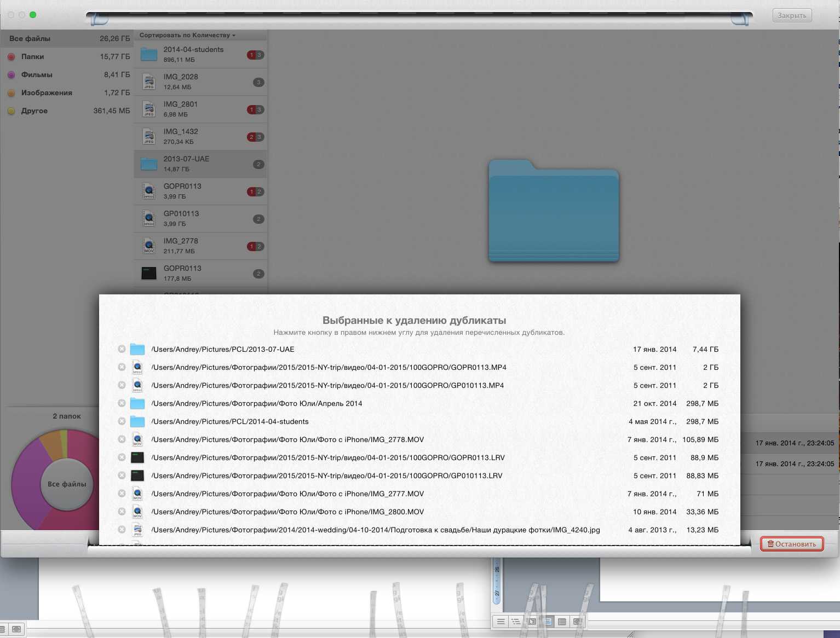Remove Апрель 2014 folder from deletion list
Image resolution: width=840 pixels, height=638 pixels.
point(122,403)
